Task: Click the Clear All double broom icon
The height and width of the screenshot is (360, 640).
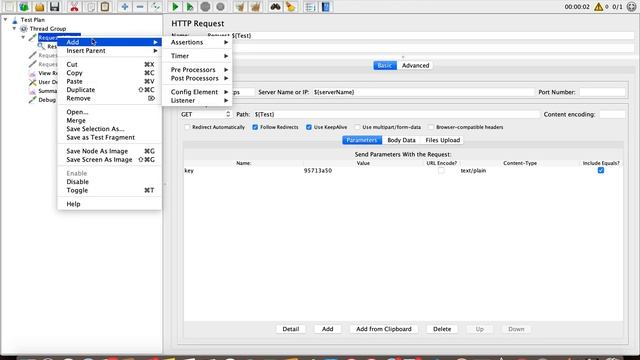Action: click(x=256, y=7)
